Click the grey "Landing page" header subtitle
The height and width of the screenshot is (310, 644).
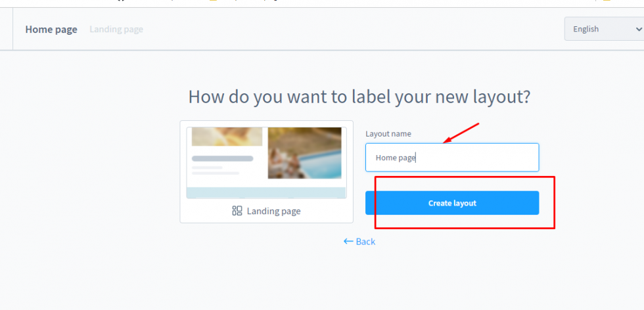click(116, 29)
